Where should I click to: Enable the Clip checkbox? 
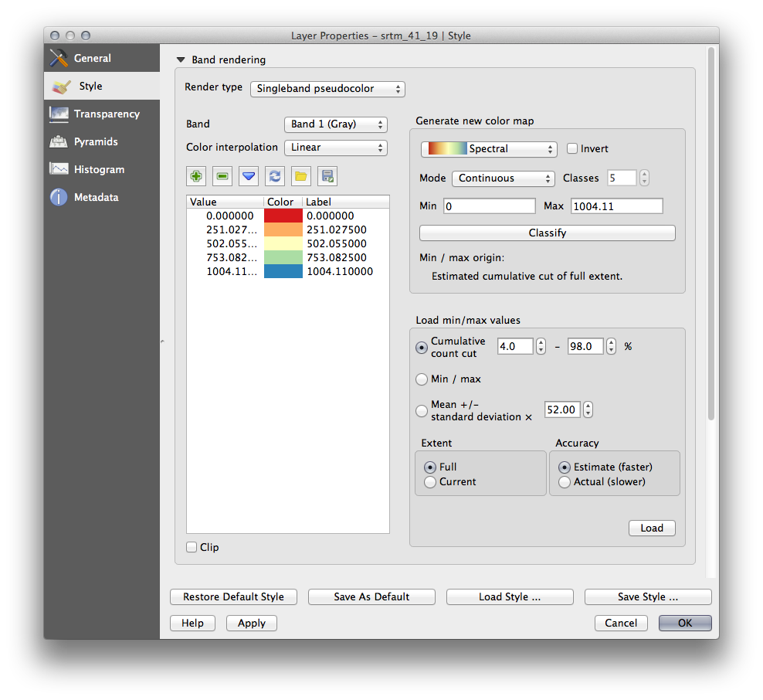[x=191, y=547]
